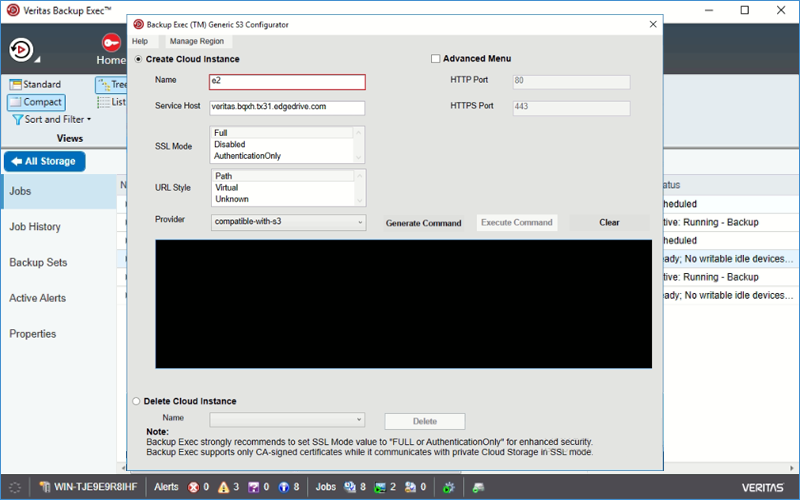Click the Execute Command button
This screenshot has width=800, height=500.
coord(516,222)
